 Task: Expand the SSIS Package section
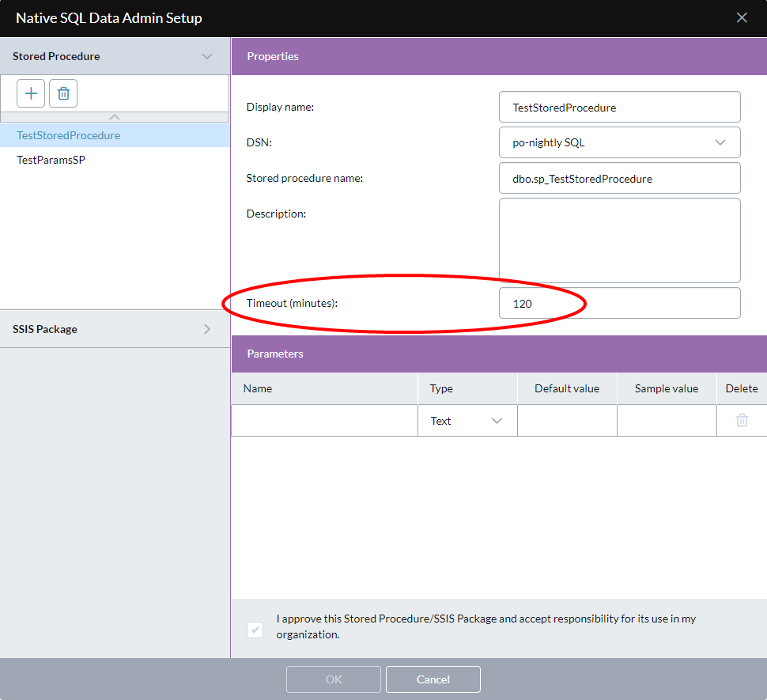click(207, 329)
